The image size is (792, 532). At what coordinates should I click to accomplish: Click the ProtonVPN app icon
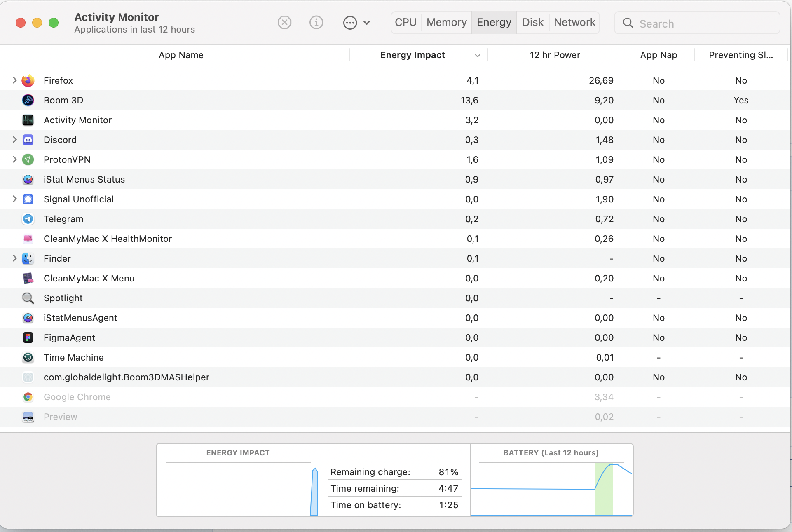tap(28, 159)
